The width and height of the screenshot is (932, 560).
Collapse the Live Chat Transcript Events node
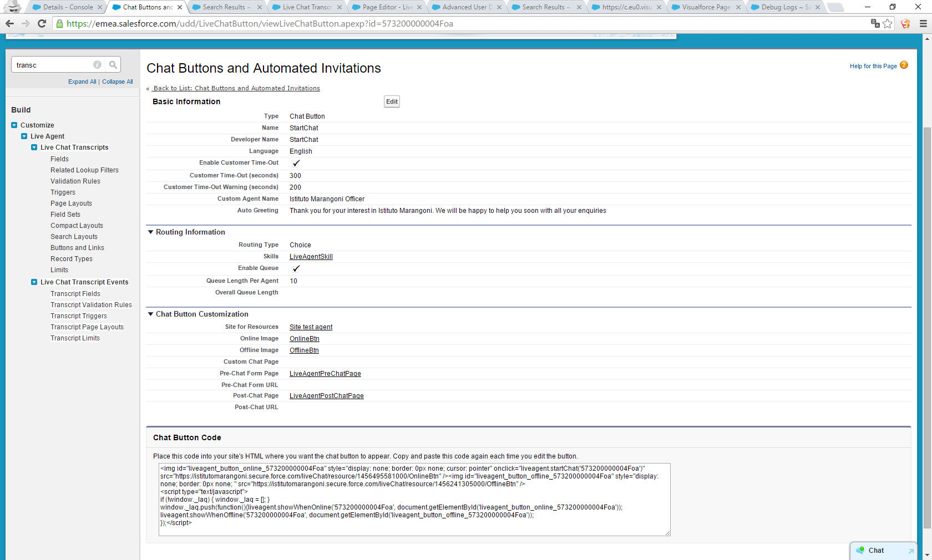(x=34, y=282)
